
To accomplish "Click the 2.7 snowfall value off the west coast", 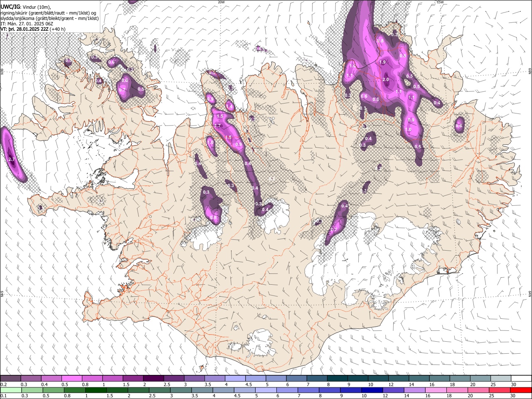I will 11,160.
